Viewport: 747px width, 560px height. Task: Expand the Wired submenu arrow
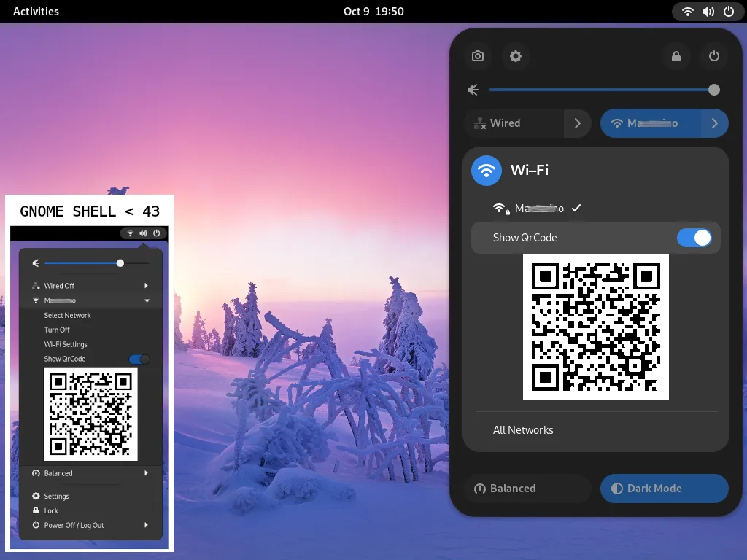click(578, 123)
